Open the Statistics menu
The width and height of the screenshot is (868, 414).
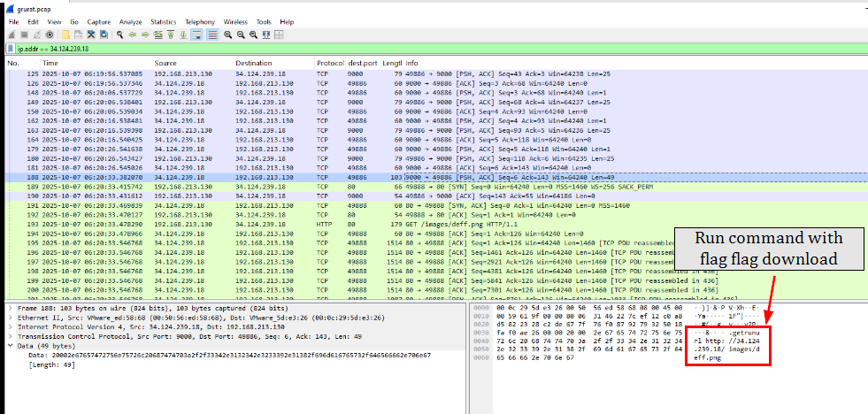tap(163, 20)
